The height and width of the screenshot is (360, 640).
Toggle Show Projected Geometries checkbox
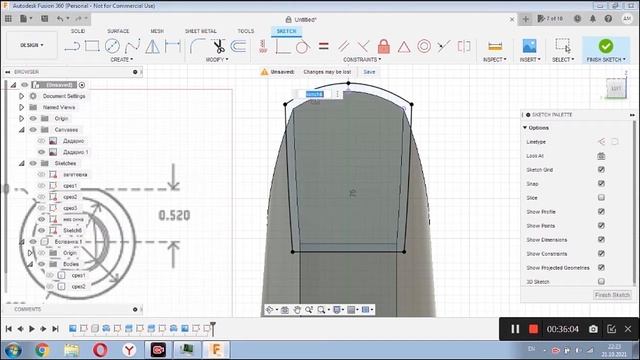(x=601, y=267)
